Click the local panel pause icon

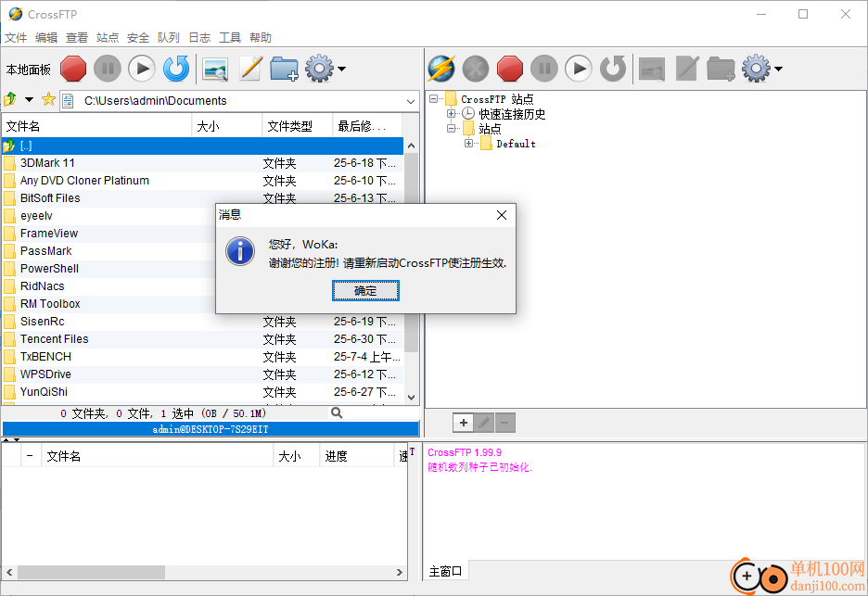point(108,70)
